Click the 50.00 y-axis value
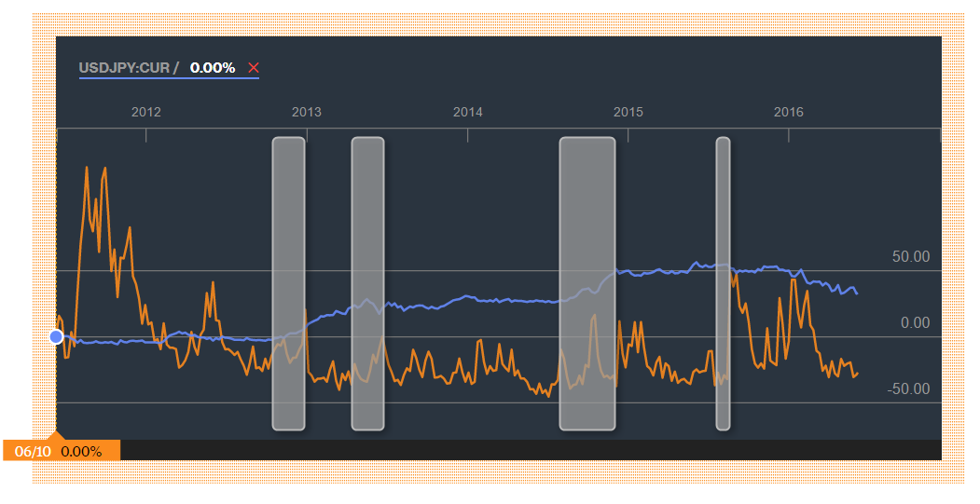This screenshot has width=980, height=504. click(x=911, y=257)
